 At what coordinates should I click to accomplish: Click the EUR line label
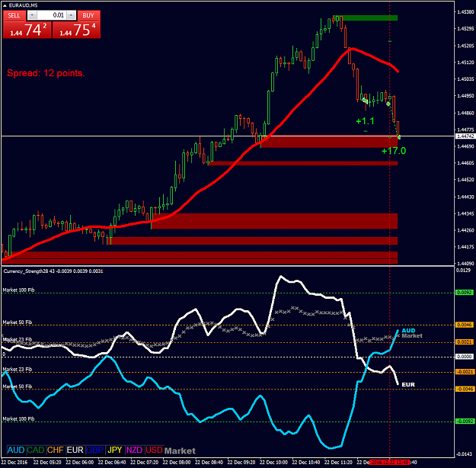[408, 384]
